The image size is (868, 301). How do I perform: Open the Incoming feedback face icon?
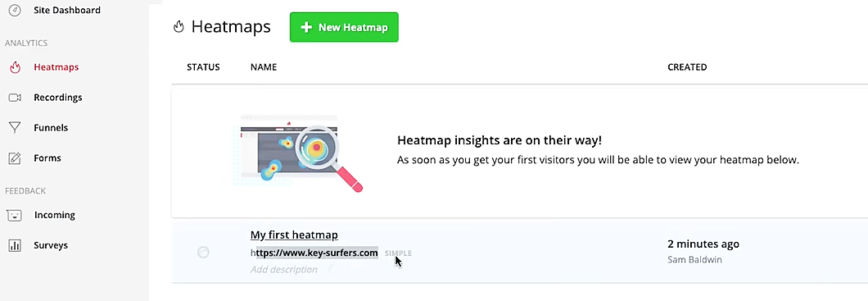coord(15,216)
